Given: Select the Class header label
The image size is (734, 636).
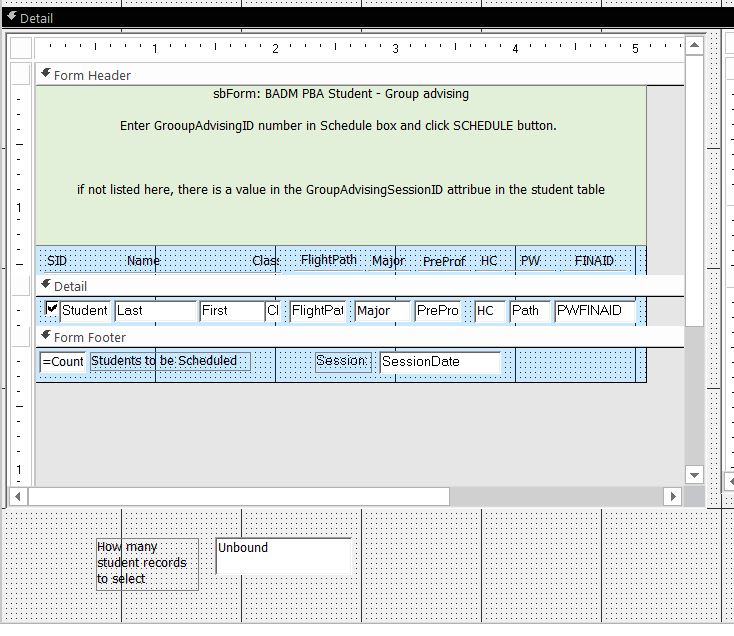Looking at the screenshot, I should tap(266, 261).
